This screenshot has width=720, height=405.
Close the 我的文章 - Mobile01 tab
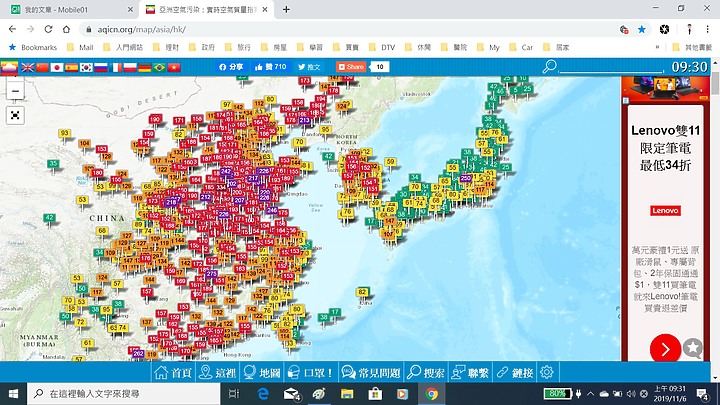[x=130, y=10]
